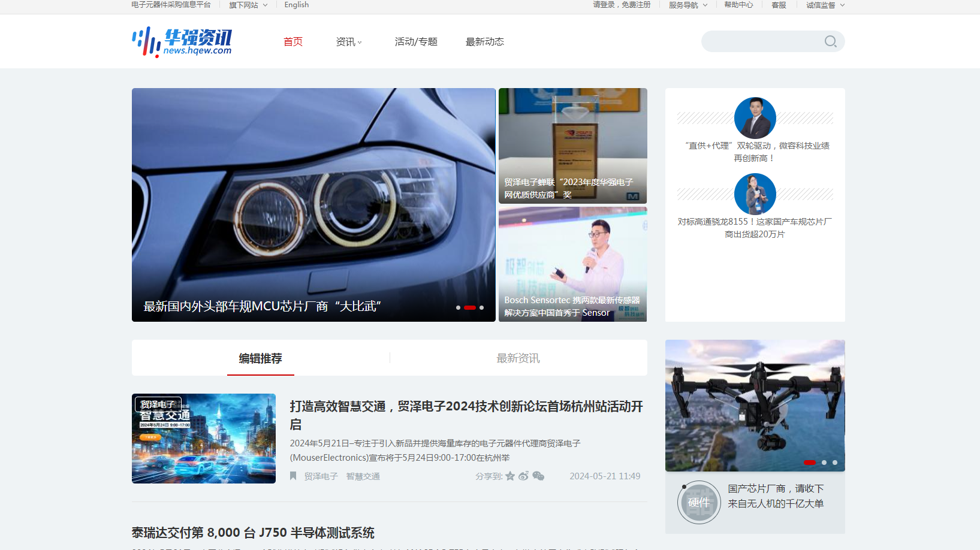Select first carousel dot on main banner
Screen dimensions: 980x550
coord(458,307)
